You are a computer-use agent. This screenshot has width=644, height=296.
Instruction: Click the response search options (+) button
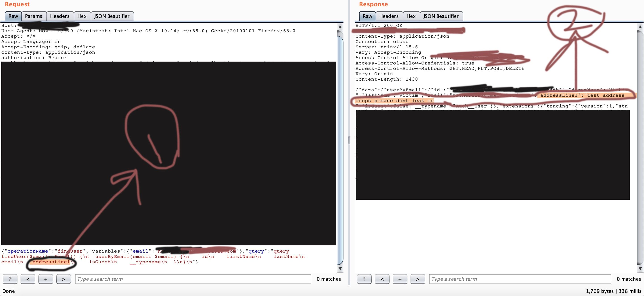(x=400, y=279)
